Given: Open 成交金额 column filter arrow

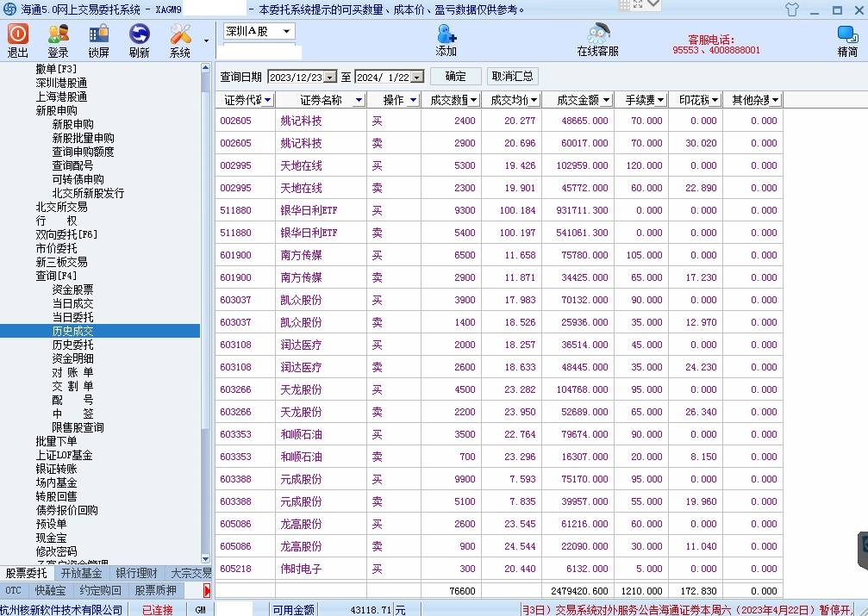Looking at the screenshot, I should coord(606,100).
